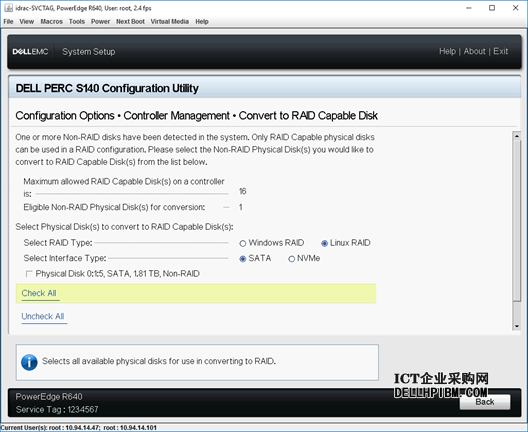This screenshot has width=528, height=432.
Task: Click the scrollbar up arrow
Action: click(x=517, y=136)
